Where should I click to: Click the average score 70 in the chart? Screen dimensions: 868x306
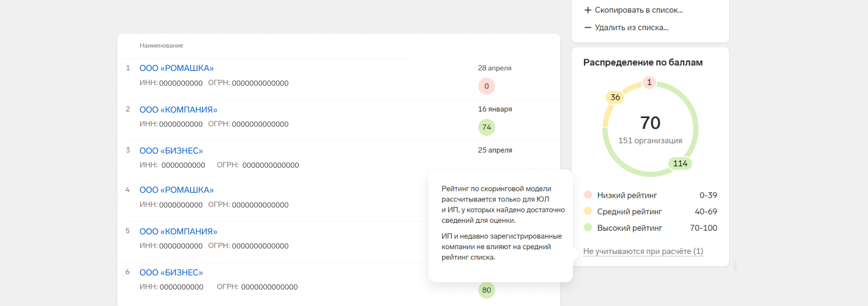point(650,123)
